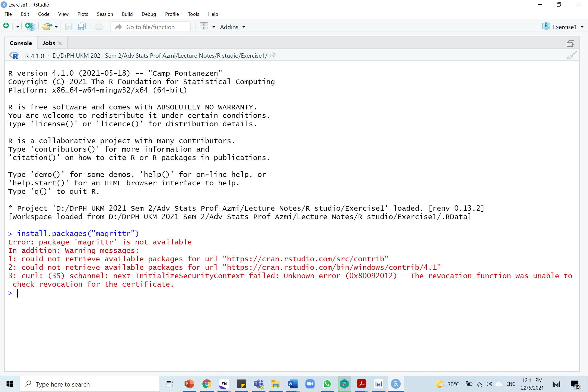Switch to the Jobs tab
The height and width of the screenshot is (392, 588).
point(48,43)
